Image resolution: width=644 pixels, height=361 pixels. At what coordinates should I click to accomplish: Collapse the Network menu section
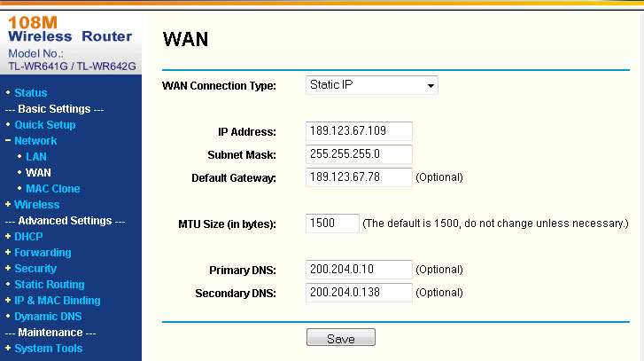pyautogui.click(x=35, y=141)
